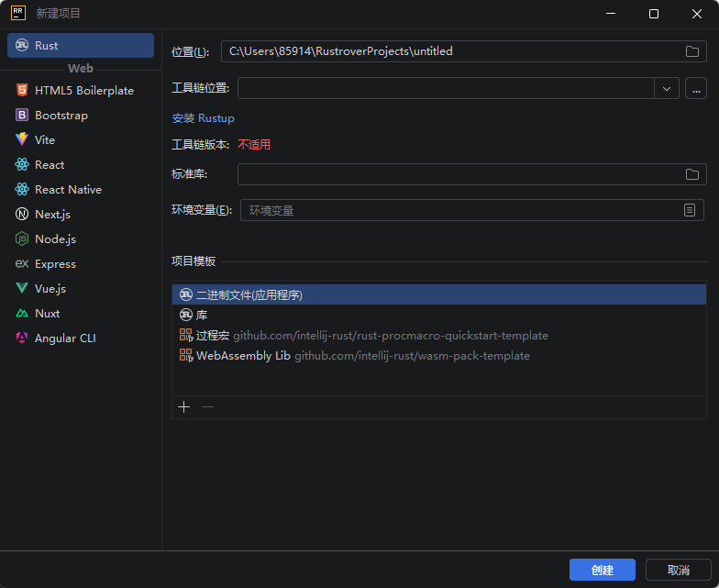Select React project type

pyautogui.click(x=81, y=165)
